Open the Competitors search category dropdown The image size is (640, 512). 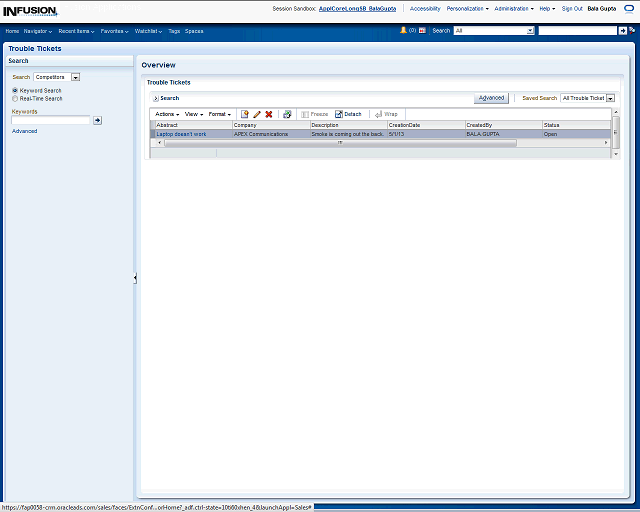coord(75,77)
